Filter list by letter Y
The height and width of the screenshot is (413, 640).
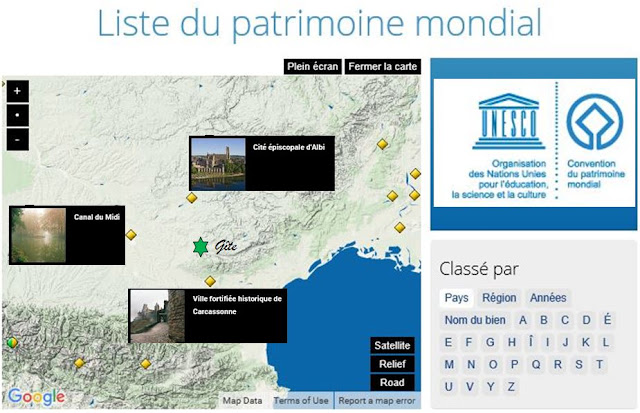[491, 386]
